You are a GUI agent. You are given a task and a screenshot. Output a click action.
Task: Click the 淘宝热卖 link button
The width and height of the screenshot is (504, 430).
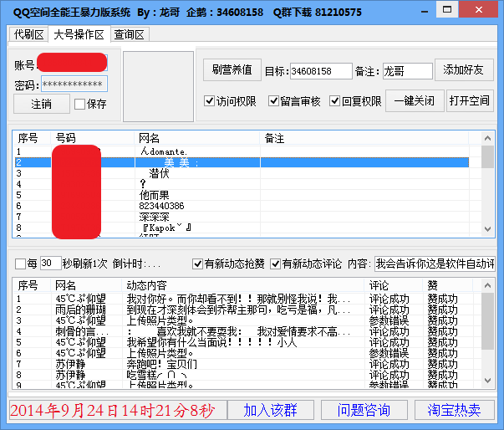pyautogui.click(x=455, y=410)
